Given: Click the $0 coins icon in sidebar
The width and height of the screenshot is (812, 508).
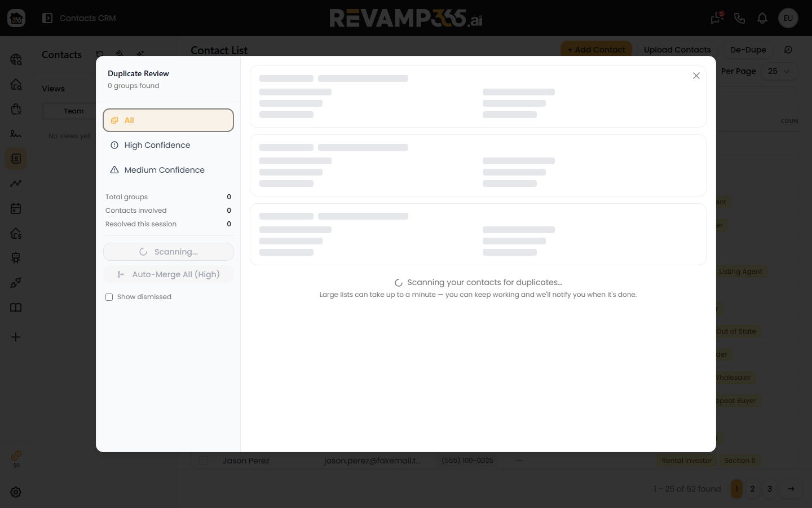Looking at the screenshot, I should [16, 459].
